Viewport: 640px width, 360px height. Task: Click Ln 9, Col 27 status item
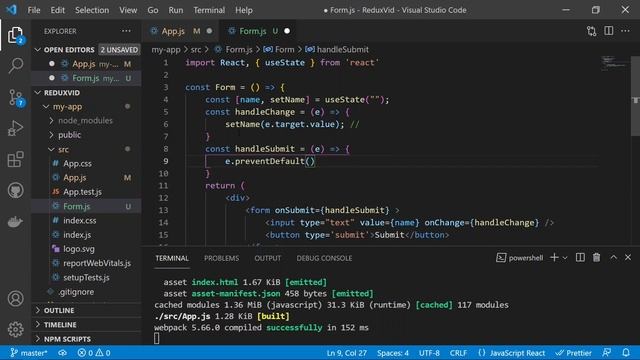pyautogui.click(x=347, y=353)
